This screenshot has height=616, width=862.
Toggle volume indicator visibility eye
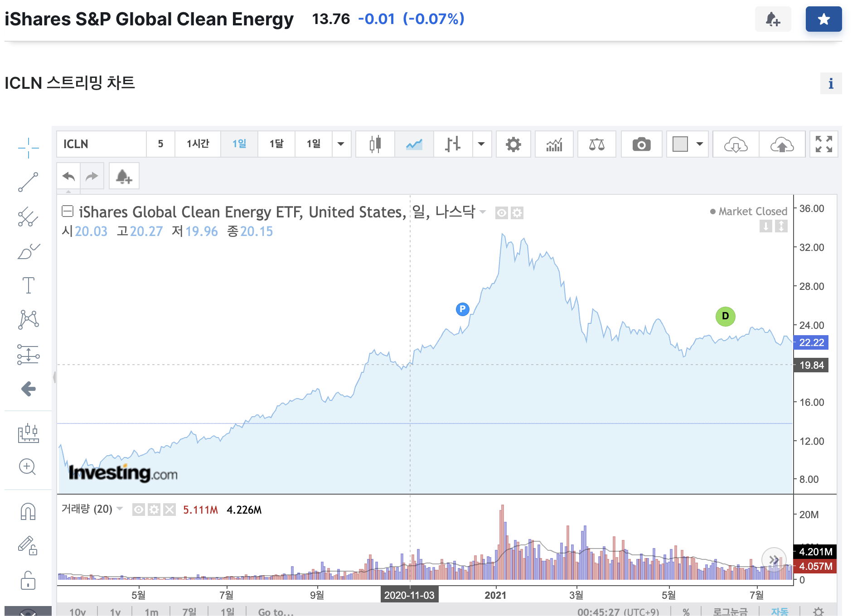[139, 510]
